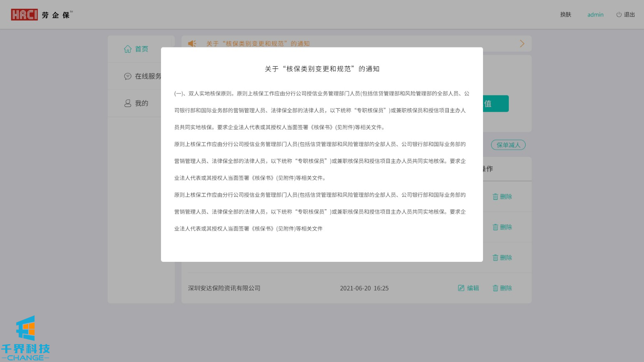Click the HRCI 劳企保 logo
Image resolution: width=644 pixels, height=362 pixels.
pyautogui.click(x=41, y=15)
